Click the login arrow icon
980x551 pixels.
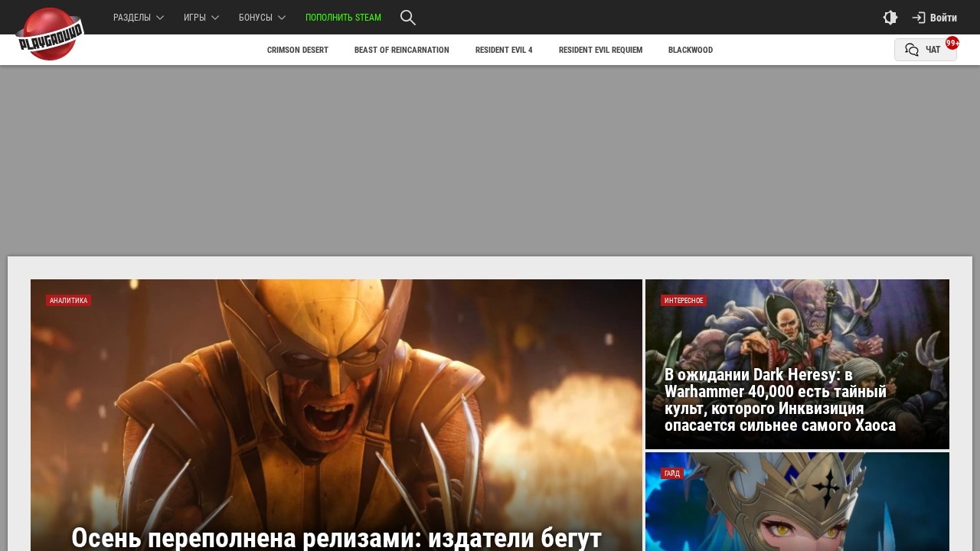click(919, 18)
